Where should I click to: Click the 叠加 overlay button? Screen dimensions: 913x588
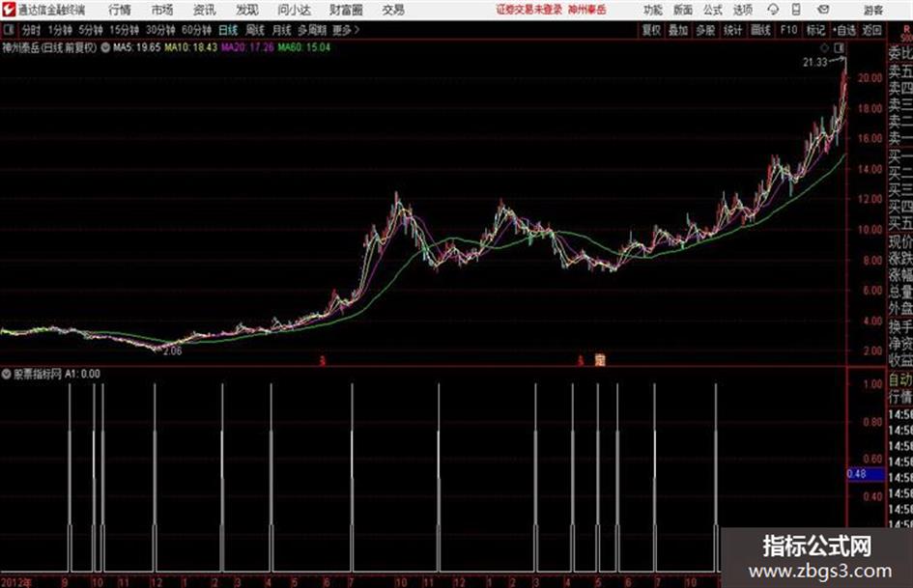[678, 30]
